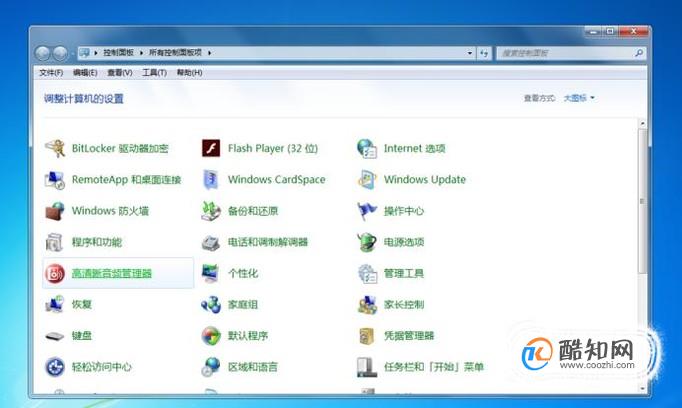682x408 pixels.
Task: Open the Windows Update icon
Action: (x=367, y=180)
